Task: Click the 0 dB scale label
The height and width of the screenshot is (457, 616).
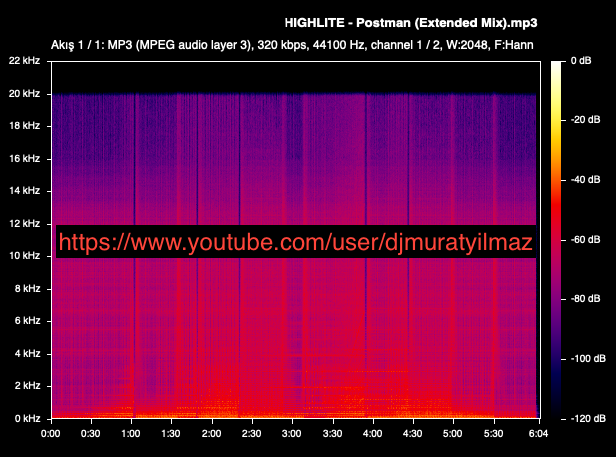Action: pyautogui.click(x=581, y=61)
